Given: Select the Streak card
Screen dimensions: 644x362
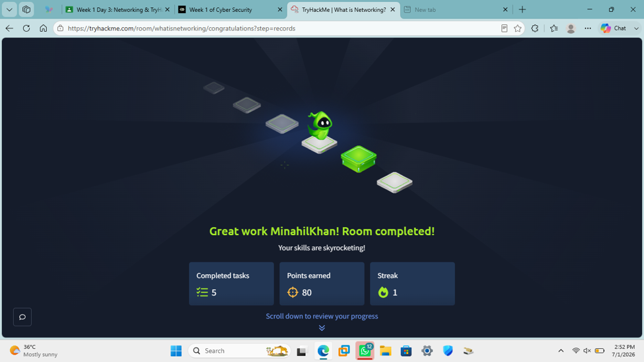Looking at the screenshot, I should (x=412, y=283).
